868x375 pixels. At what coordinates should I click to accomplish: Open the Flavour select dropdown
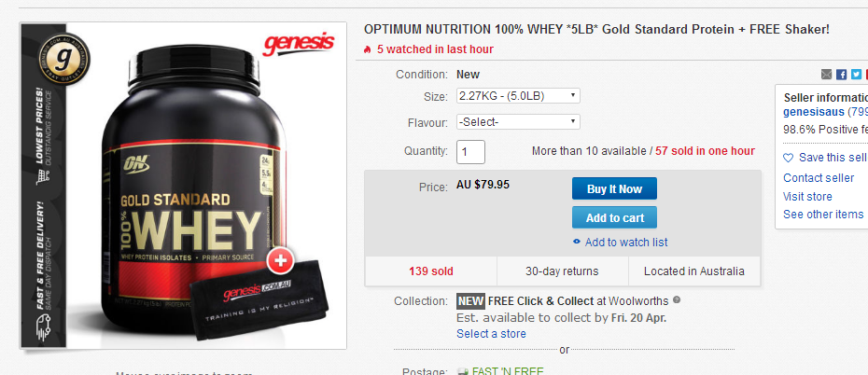(518, 121)
